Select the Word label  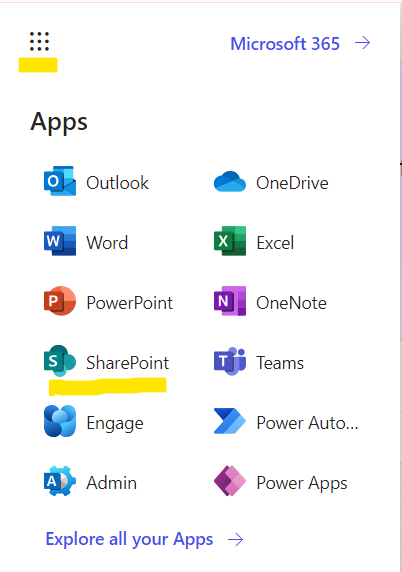pyautogui.click(x=107, y=243)
